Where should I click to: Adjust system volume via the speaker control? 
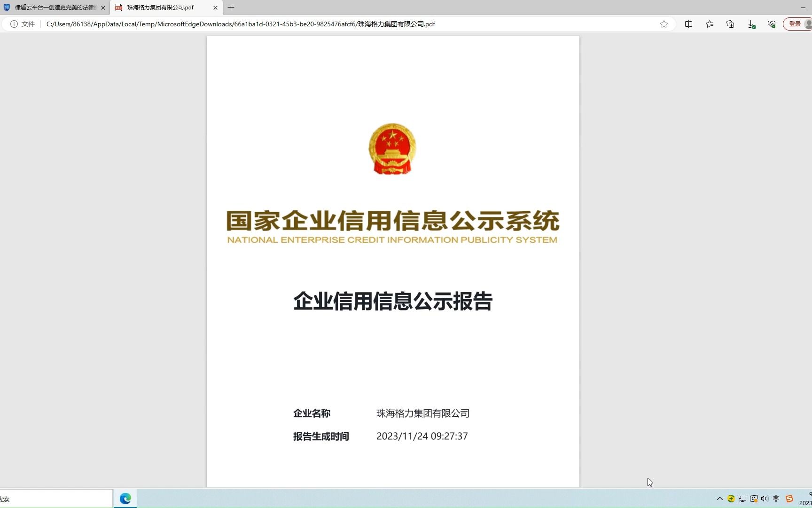[x=765, y=499]
